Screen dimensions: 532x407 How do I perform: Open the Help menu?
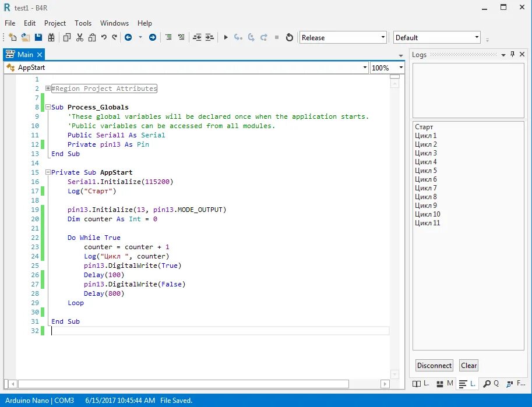[x=145, y=23]
